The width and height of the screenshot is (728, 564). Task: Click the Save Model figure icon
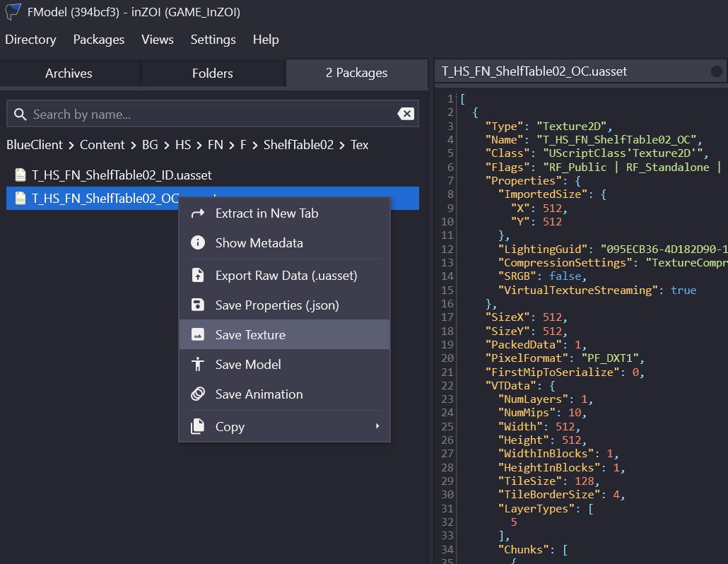pyautogui.click(x=198, y=365)
